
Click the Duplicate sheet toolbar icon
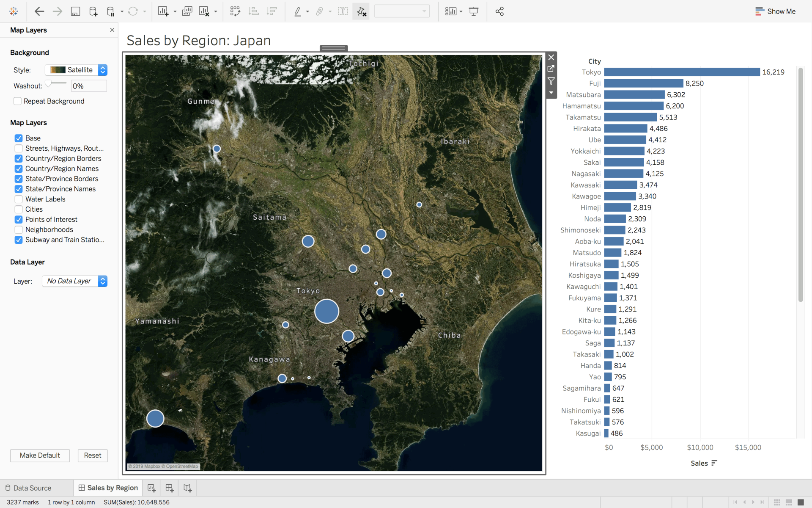pos(187,11)
